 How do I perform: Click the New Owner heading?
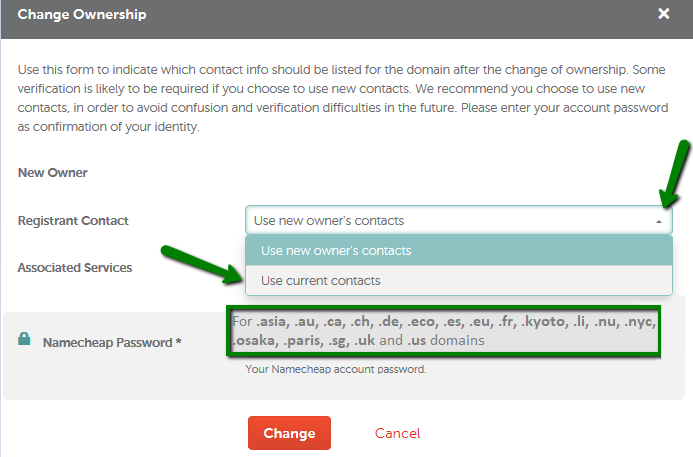click(x=53, y=172)
